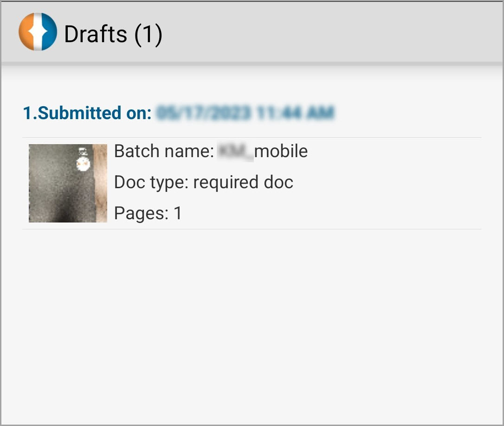Click the page count number after Pages
The width and height of the screenshot is (504, 426).
[x=178, y=213]
